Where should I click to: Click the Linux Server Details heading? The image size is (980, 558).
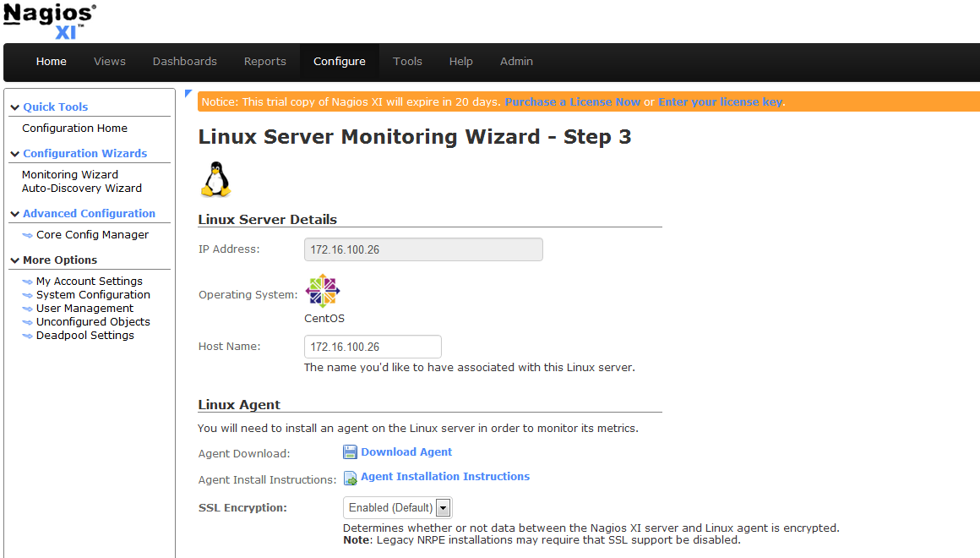[x=268, y=220]
